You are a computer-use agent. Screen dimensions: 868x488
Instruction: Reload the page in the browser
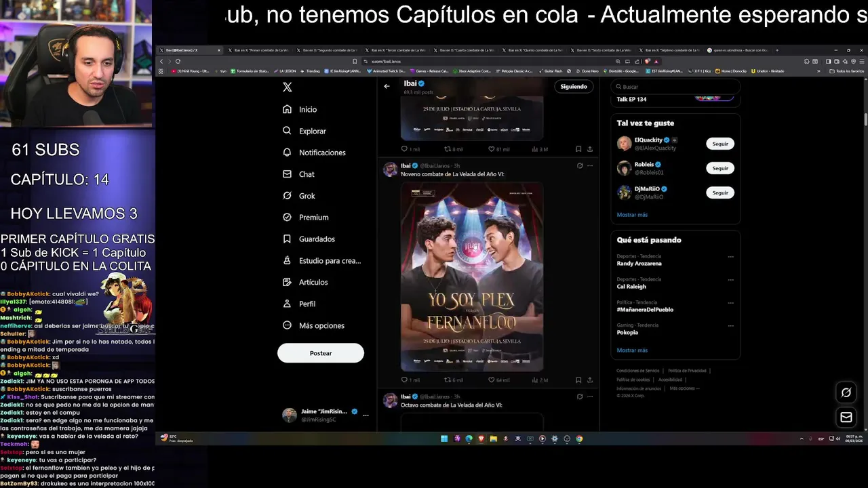(178, 61)
